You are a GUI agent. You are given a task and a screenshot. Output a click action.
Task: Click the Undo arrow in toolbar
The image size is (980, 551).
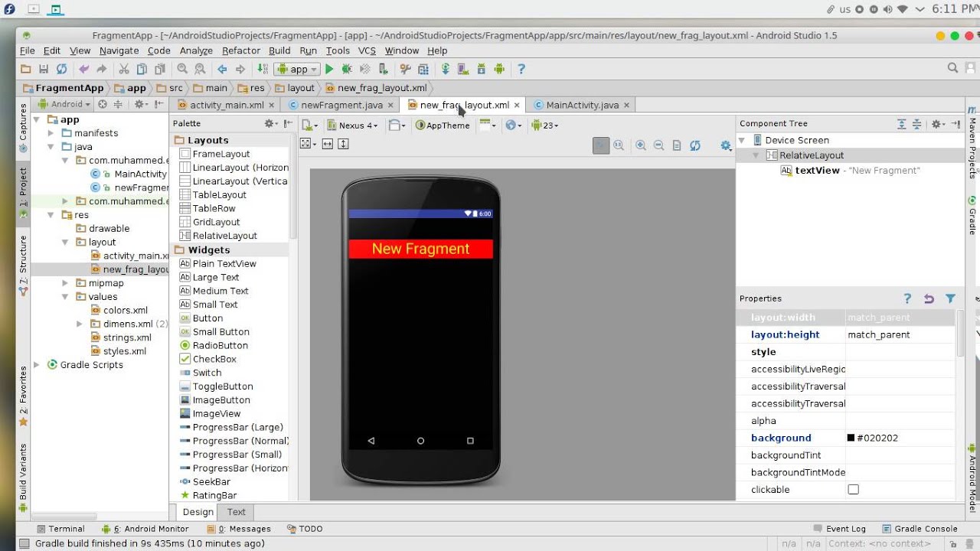(84, 69)
